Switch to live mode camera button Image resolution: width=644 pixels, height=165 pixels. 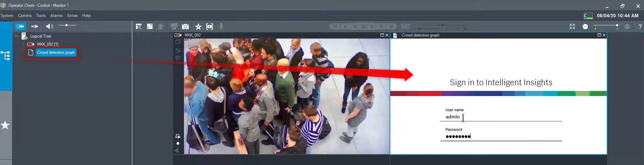point(20,26)
